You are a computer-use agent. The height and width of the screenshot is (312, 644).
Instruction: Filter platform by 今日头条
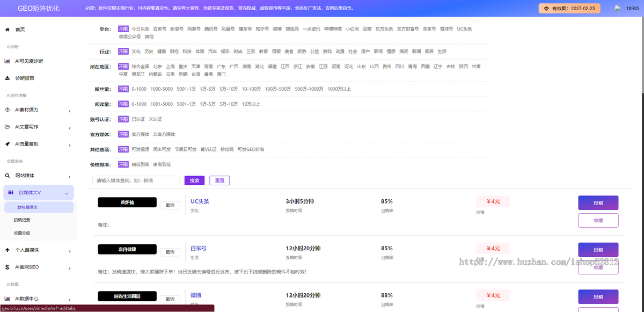(141, 29)
